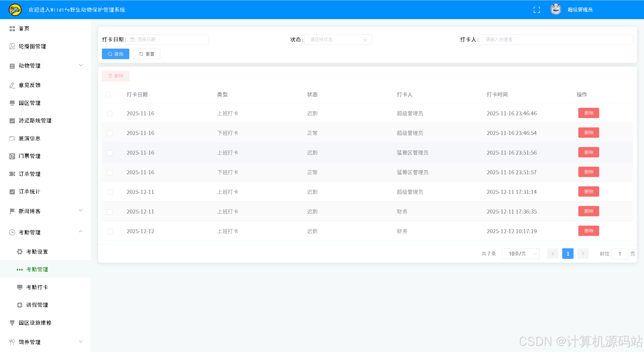Check row with time 2025-12-11 17:31:14
Image resolution: width=644 pixels, height=352 pixels.
click(x=110, y=192)
